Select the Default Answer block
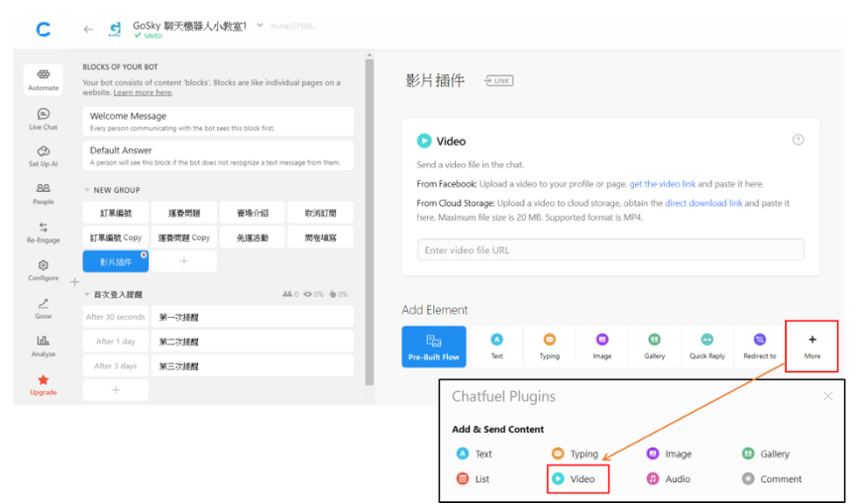The height and width of the screenshot is (504, 856). (218, 155)
